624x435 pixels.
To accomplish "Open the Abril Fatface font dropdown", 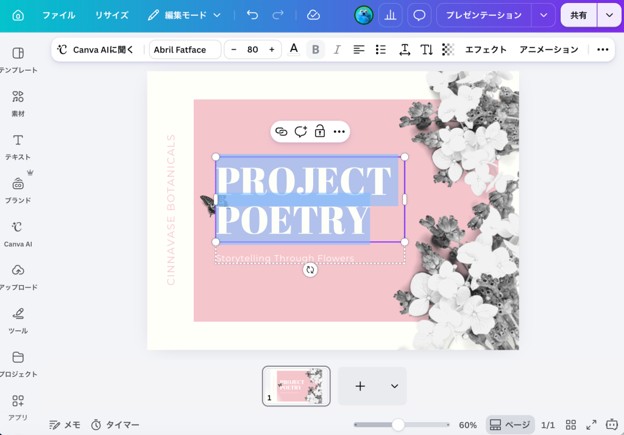I will click(185, 50).
